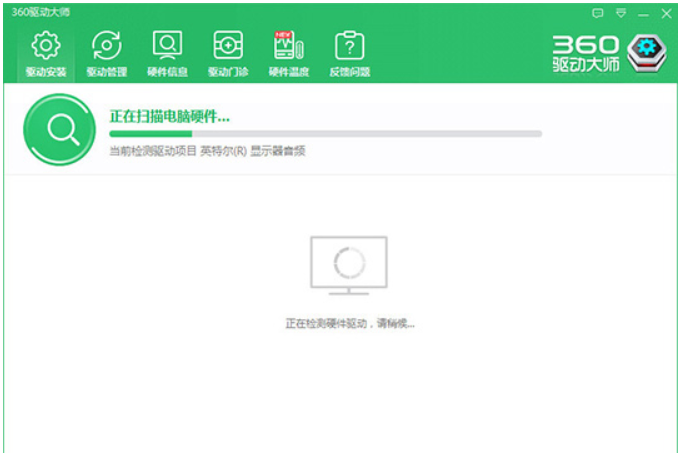Click the 正在检测硬件驱动 waiting message
Screen dimensions: 683x455
point(349,324)
